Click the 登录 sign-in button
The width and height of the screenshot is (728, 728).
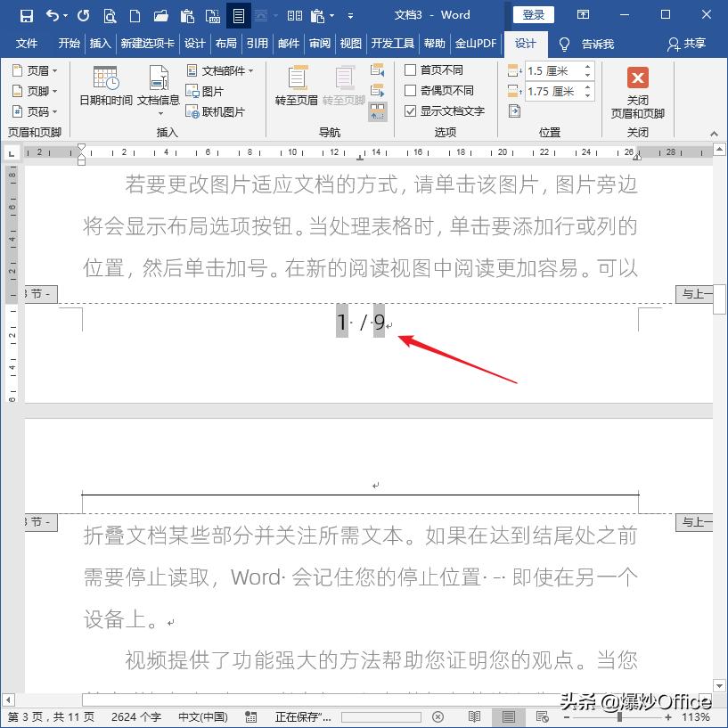[x=533, y=14]
